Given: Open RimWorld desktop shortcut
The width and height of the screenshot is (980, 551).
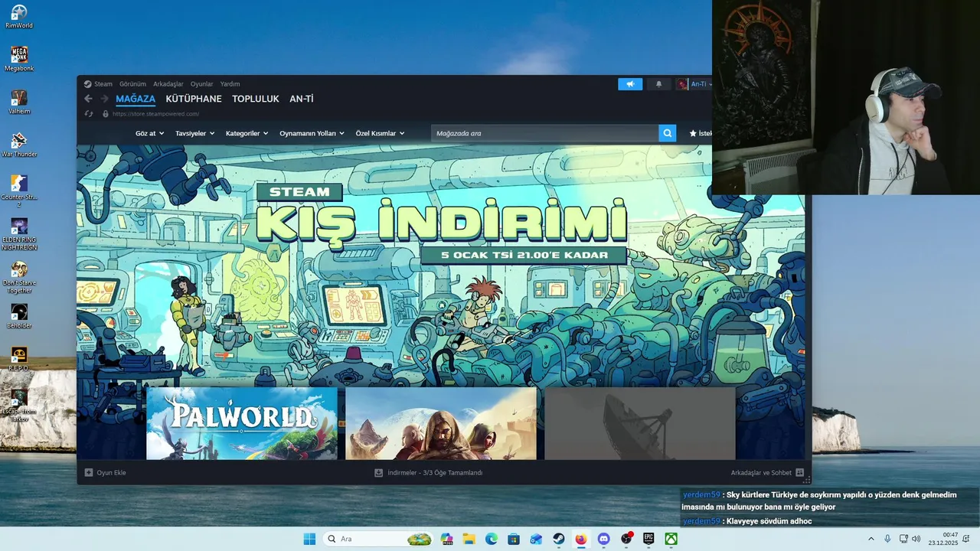Looking at the screenshot, I should (x=19, y=17).
